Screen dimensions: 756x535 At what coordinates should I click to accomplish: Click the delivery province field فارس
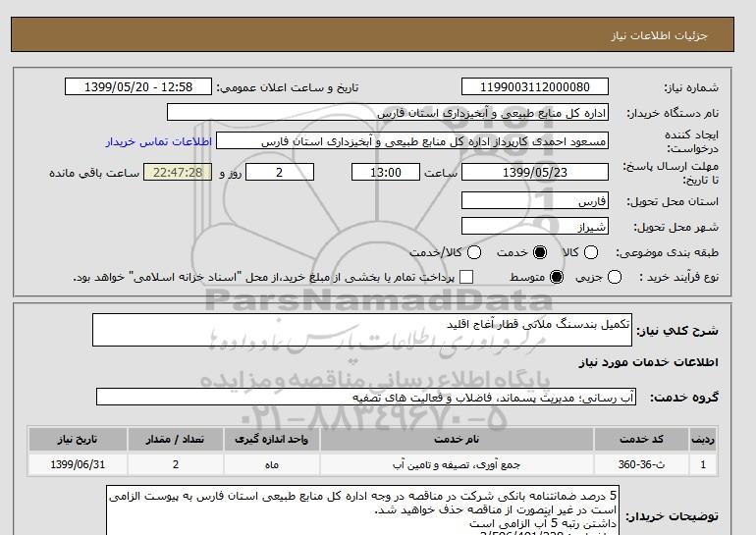pyautogui.click(x=535, y=200)
